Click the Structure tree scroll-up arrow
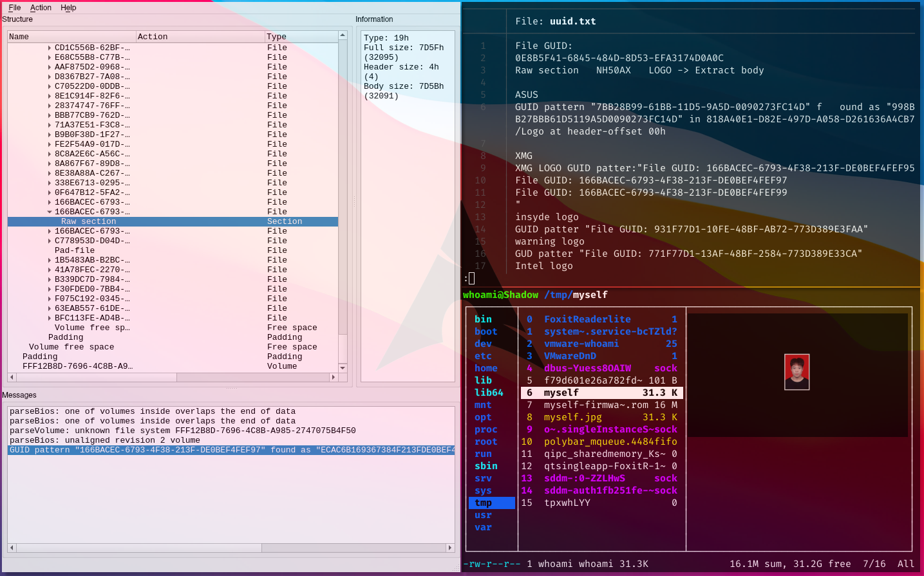 343,35
